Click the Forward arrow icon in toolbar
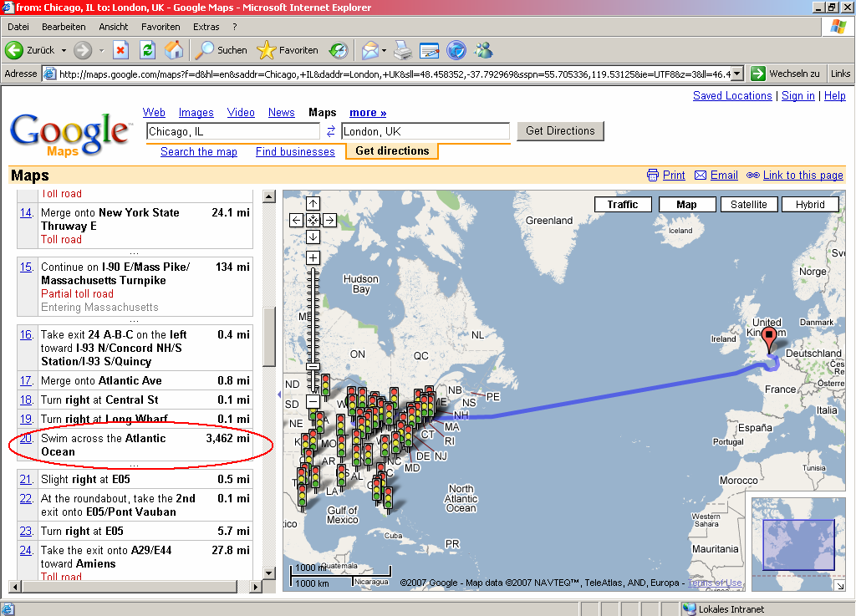856x616 pixels. (x=83, y=50)
